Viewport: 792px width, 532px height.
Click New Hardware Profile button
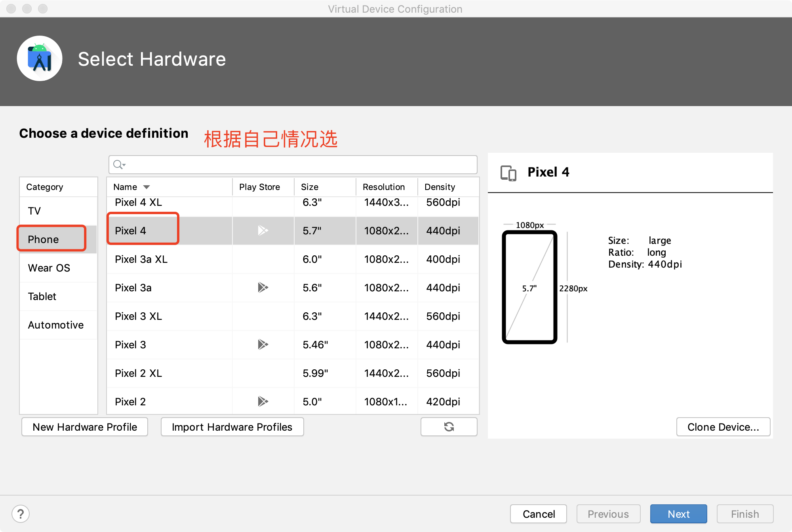(x=85, y=427)
